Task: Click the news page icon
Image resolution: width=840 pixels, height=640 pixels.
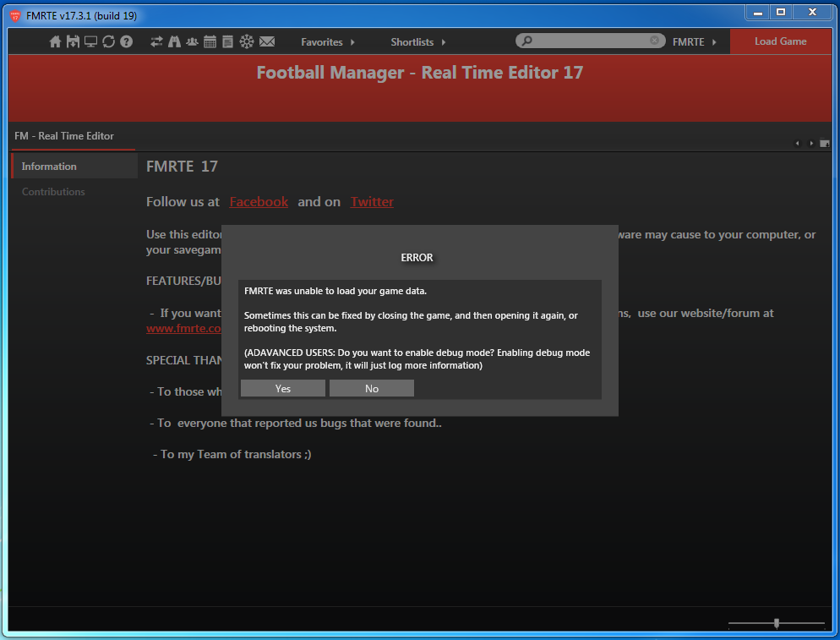Action: coord(227,41)
